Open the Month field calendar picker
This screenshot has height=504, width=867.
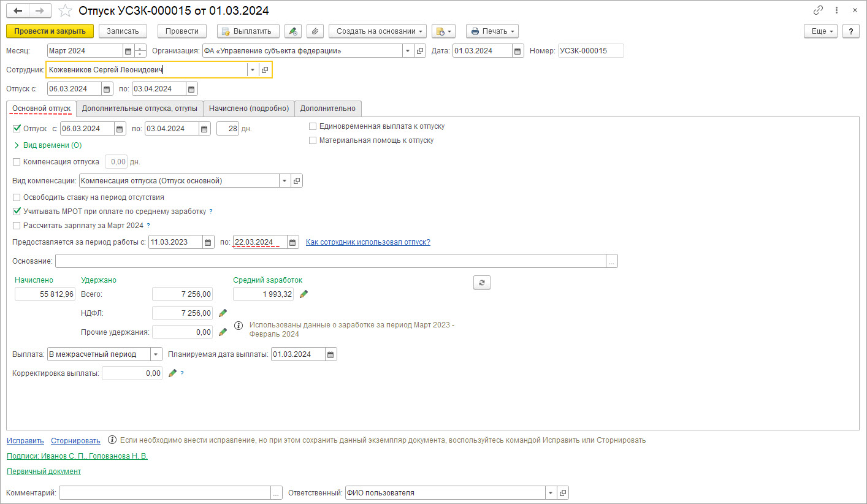click(128, 51)
